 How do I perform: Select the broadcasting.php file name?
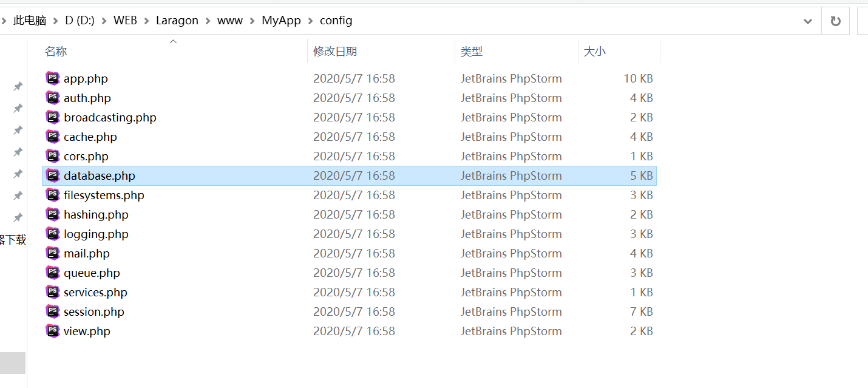[110, 117]
